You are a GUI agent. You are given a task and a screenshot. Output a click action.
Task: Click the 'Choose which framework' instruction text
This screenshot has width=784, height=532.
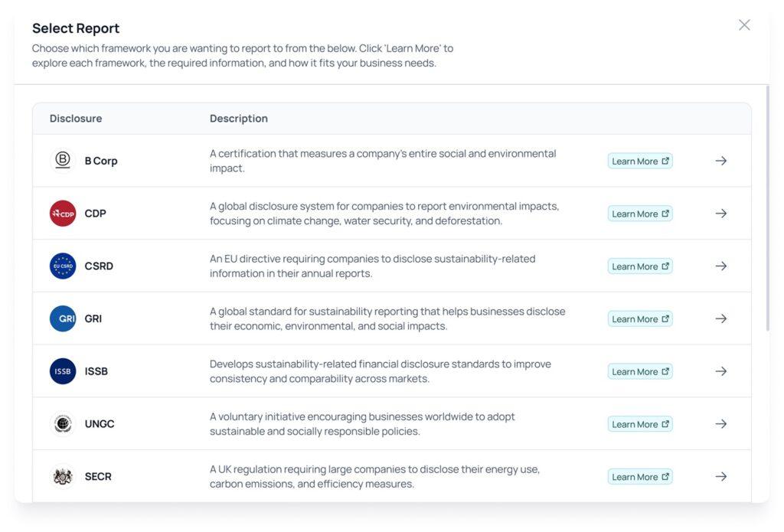click(243, 56)
